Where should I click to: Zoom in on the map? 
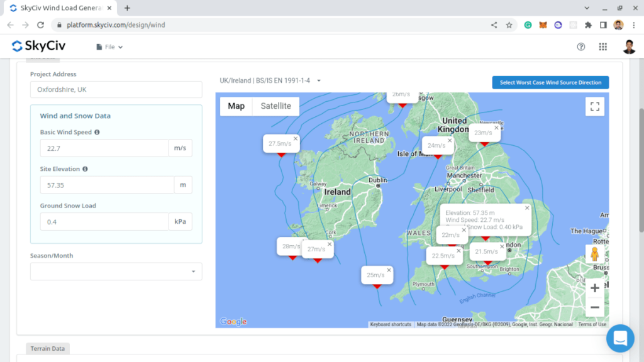tap(594, 288)
